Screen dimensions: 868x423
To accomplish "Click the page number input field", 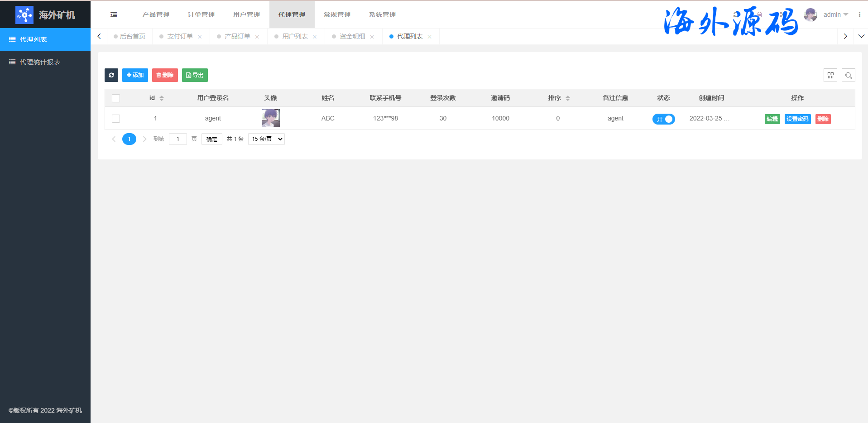I will pos(178,139).
